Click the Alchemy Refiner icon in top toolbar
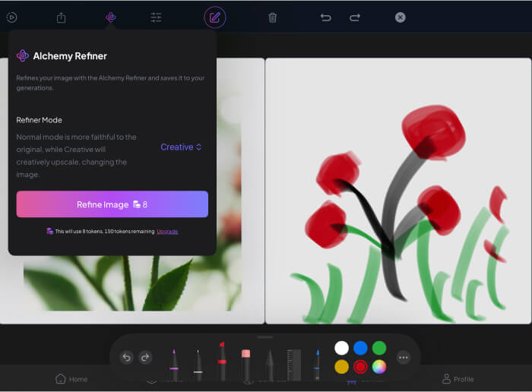 point(110,17)
